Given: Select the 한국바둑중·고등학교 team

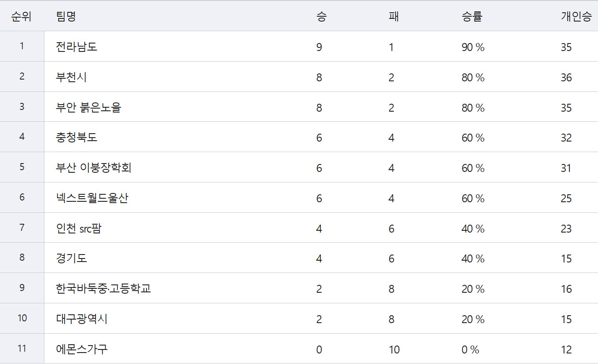Looking at the screenshot, I should point(103,288).
